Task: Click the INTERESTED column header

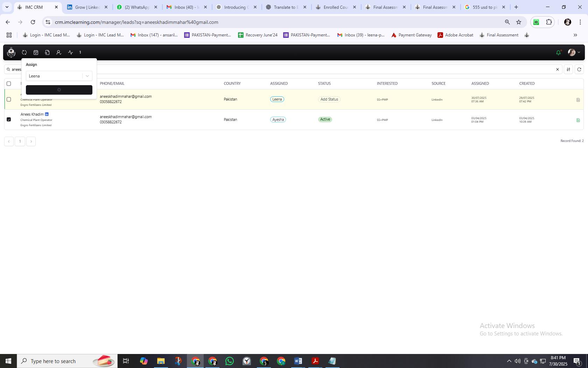Action: coord(387,83)
